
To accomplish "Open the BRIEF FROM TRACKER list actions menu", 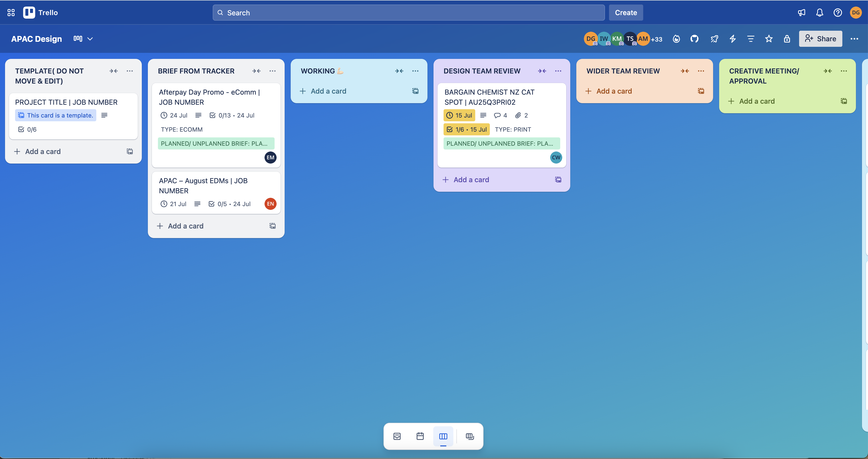I will [273, 71].
